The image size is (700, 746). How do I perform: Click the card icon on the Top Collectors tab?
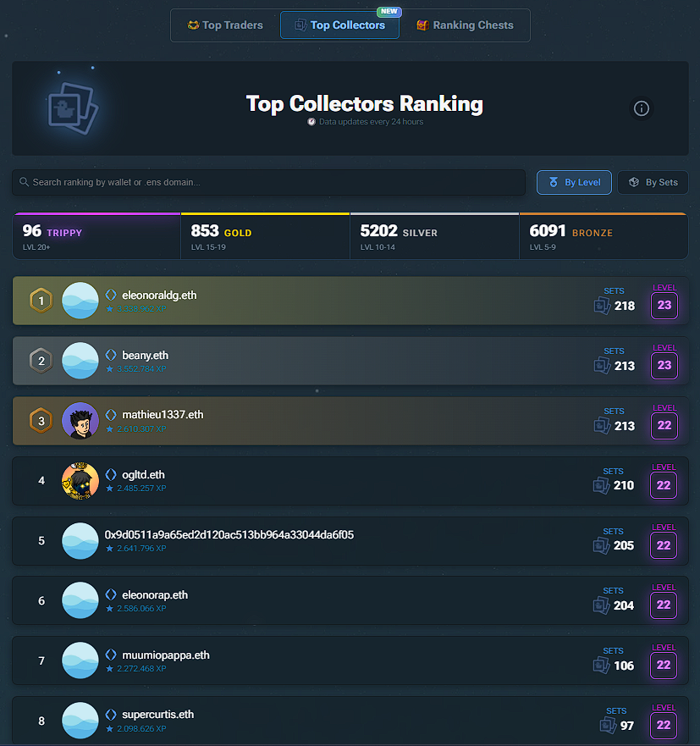pos(300,25)
